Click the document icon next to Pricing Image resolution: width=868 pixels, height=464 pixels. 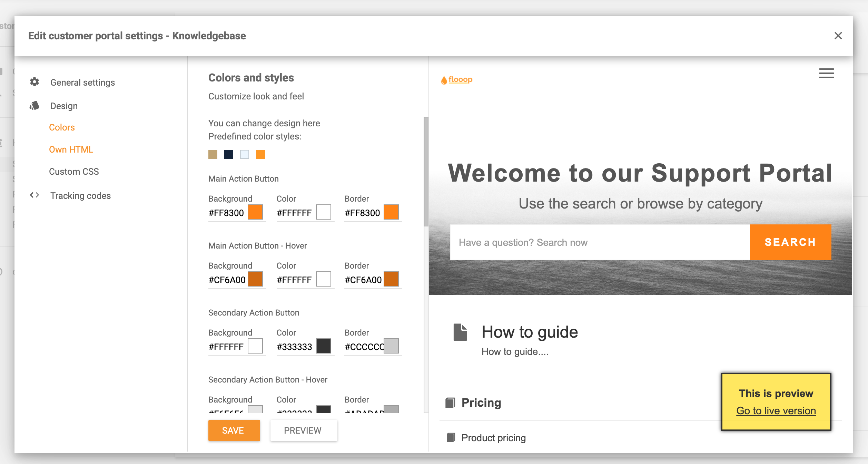click(x=450, y=403)
